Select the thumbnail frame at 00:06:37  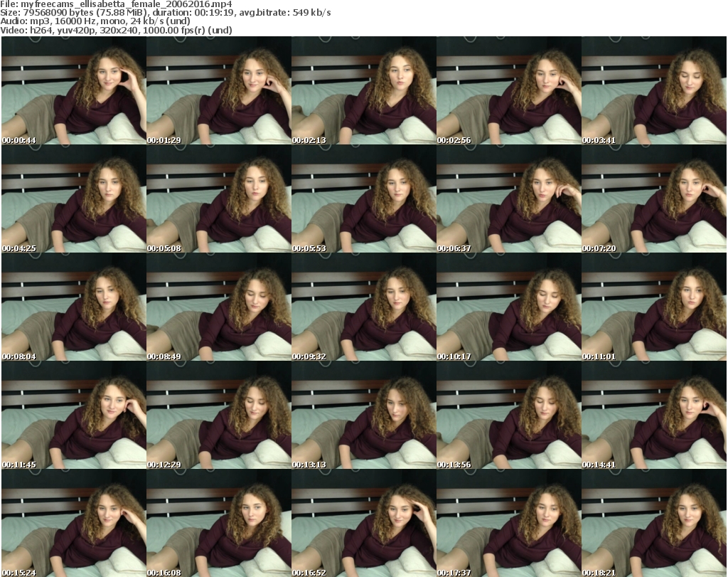pos(509,198)
